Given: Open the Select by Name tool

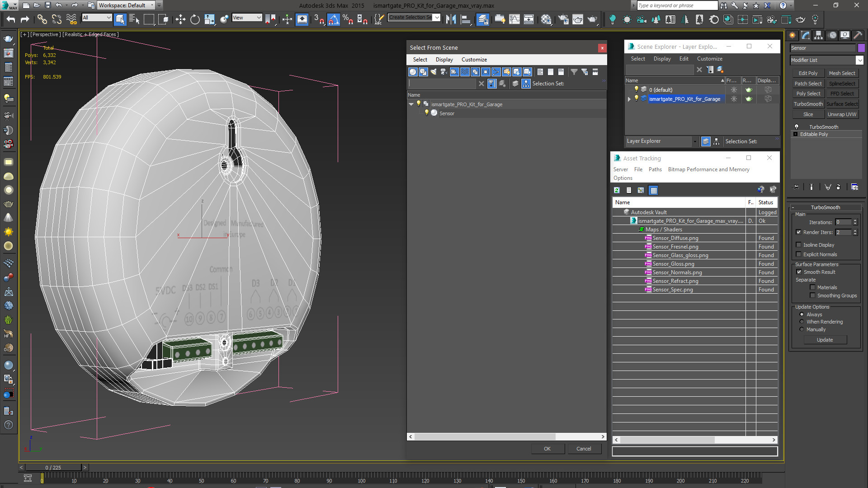Looking at the screenshot, I should (134, 19).
